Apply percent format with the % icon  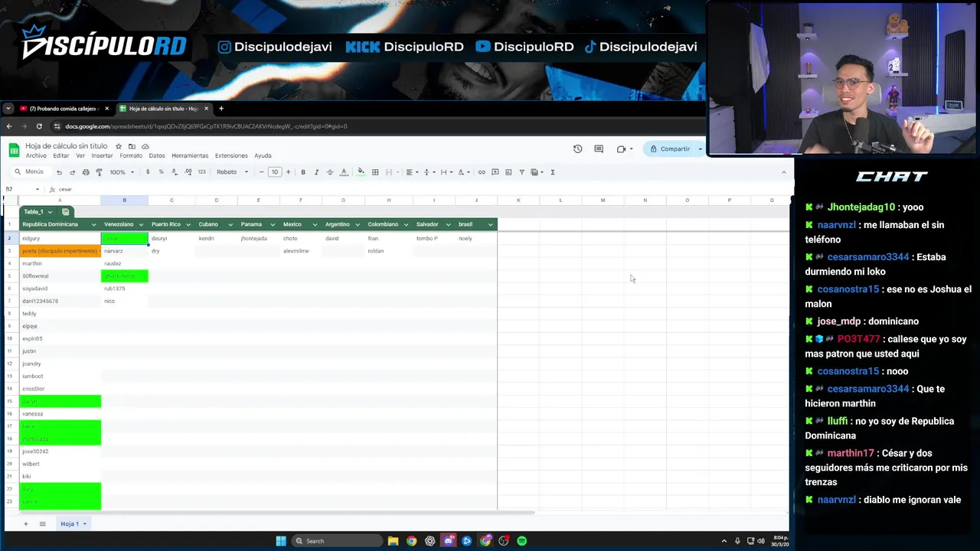161,172
